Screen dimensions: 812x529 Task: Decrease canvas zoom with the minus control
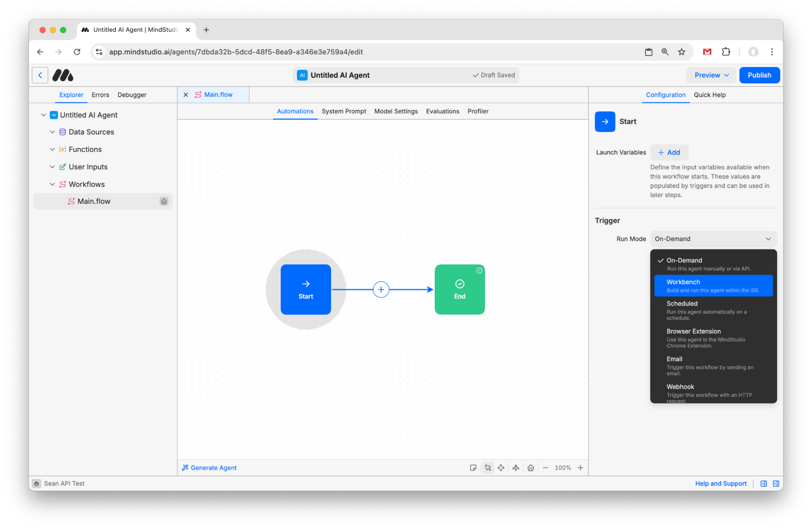coord(546,468)
